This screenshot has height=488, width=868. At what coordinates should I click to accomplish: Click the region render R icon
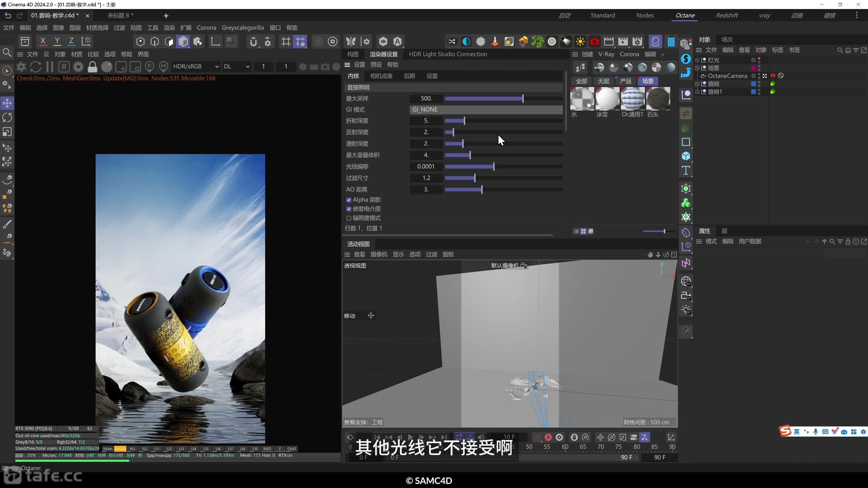tap(64, 67)
